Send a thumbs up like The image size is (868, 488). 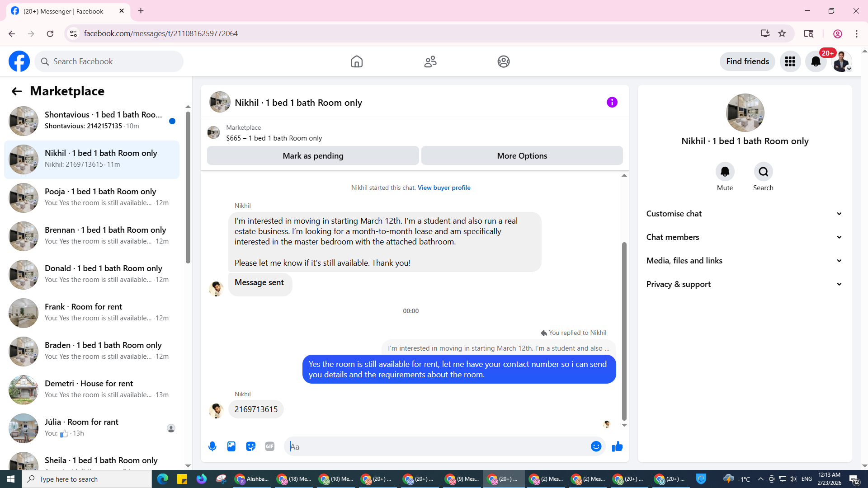[x=618, y=446]
